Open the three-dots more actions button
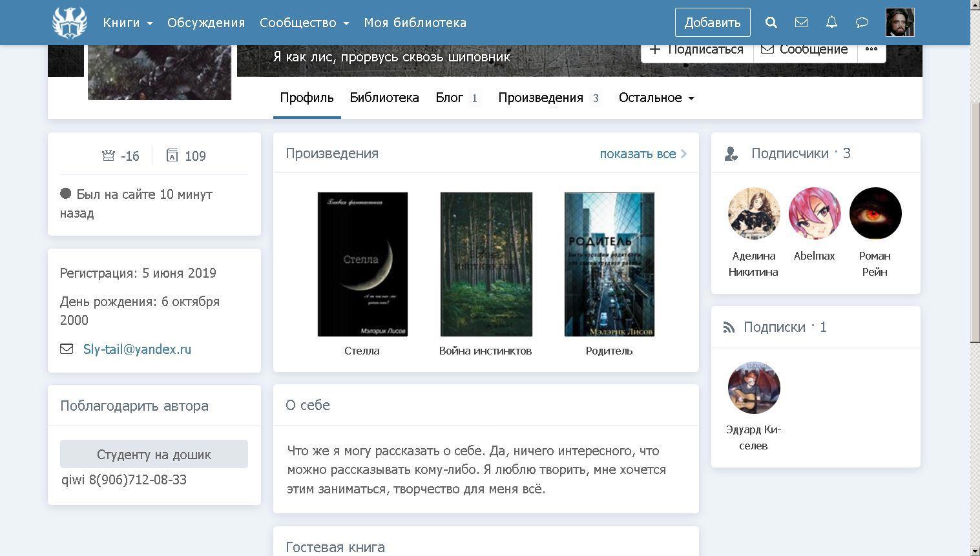 871,50
